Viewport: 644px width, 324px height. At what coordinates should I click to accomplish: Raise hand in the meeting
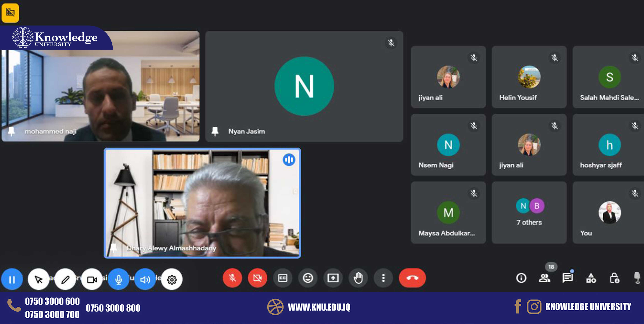pos(358,278)
